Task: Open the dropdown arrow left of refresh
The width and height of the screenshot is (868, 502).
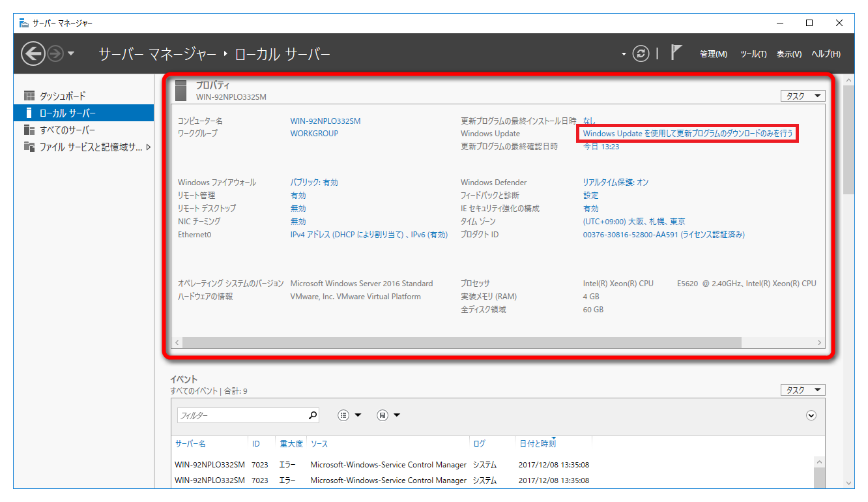Action: (x=624, y=54)
